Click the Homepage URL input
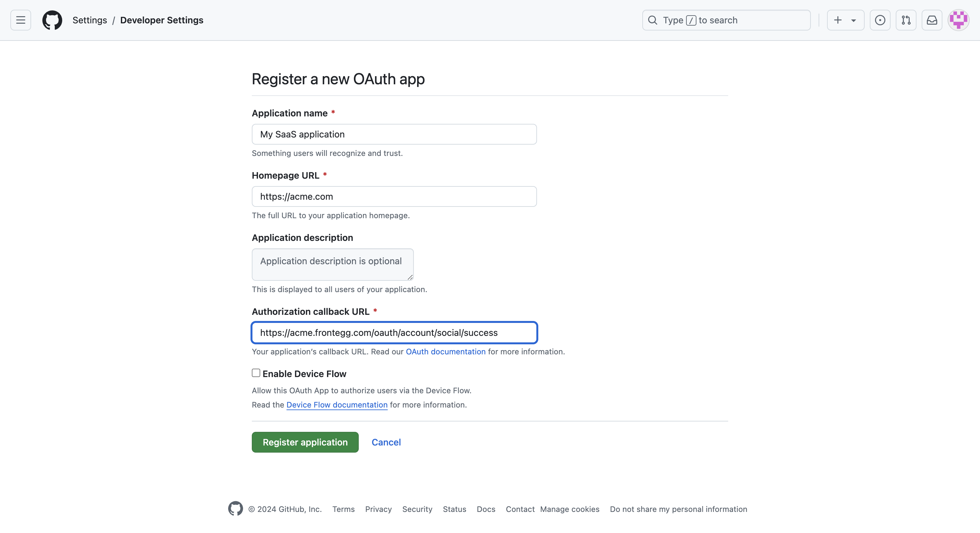This screenshot has height=533, width=980. pos(394,196)
